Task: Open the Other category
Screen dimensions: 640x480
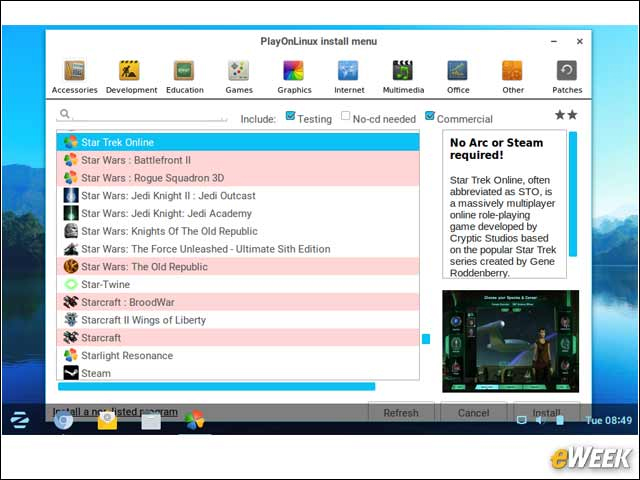Action: (x=513, y=77)
